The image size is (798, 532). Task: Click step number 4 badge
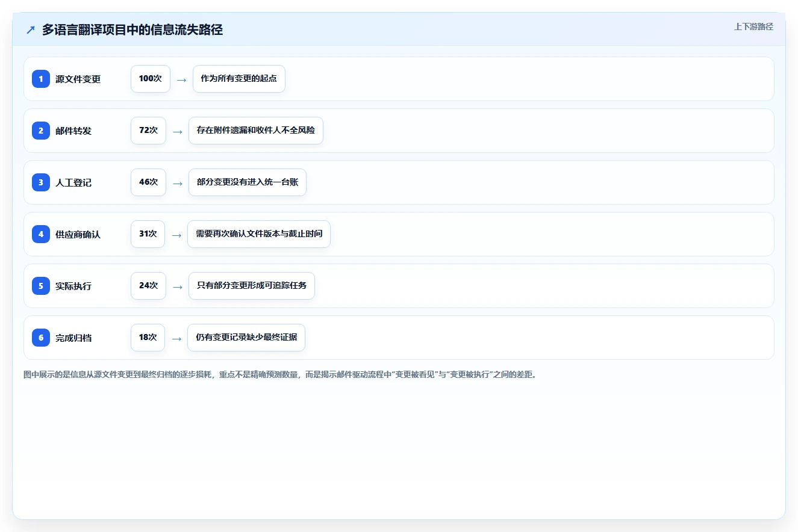point(41,234)
